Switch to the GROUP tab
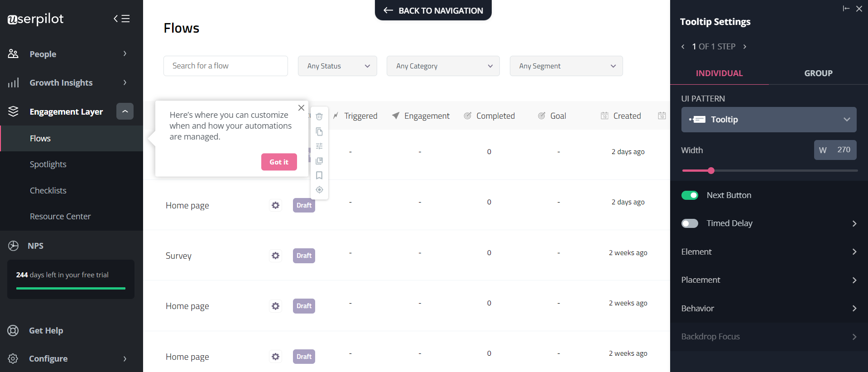868x372 pixels. pyautogui.click(x=818, y=73)
